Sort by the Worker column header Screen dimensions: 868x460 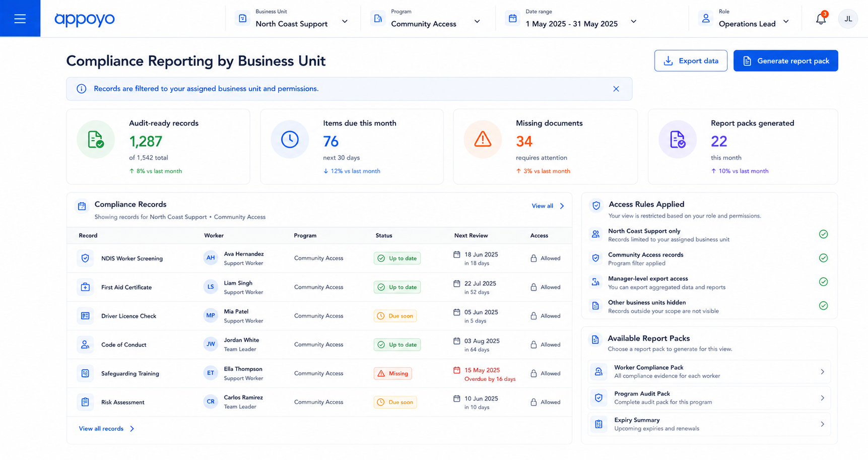point(214,235)
